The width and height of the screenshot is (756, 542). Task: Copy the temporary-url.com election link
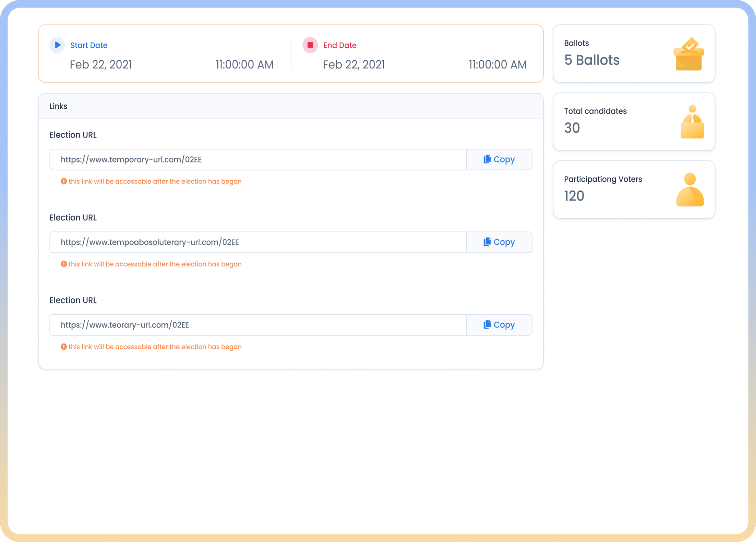point(499,159)
